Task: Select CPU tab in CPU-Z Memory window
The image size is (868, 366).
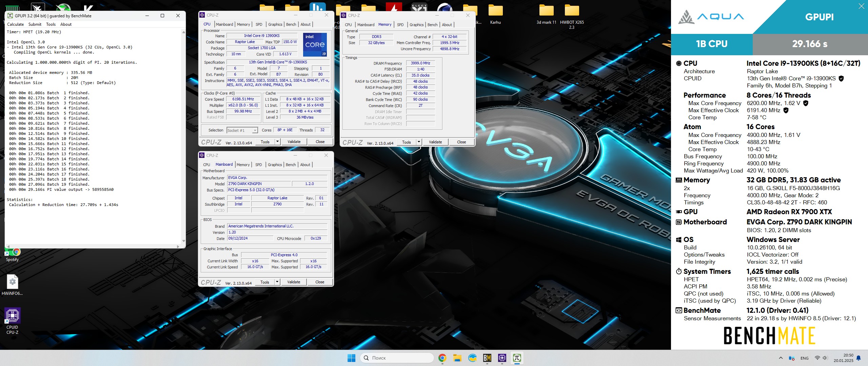Action: (x=349, y=25)
